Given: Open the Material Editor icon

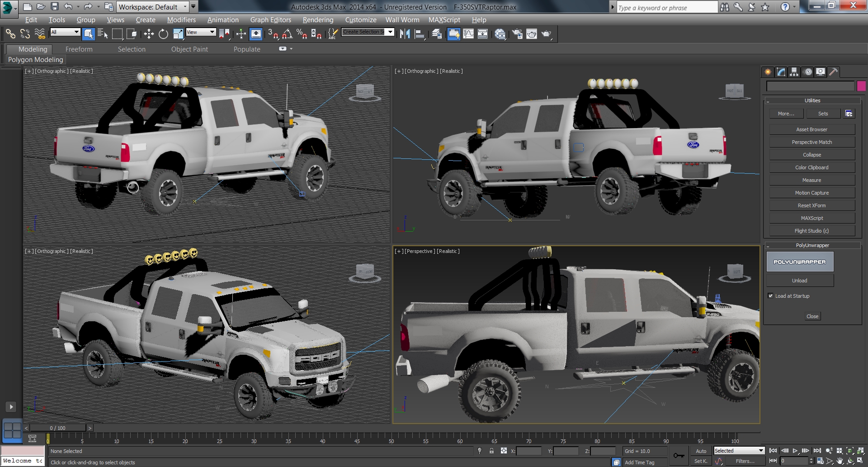Looking at the screenshot, I should (500, 33).
